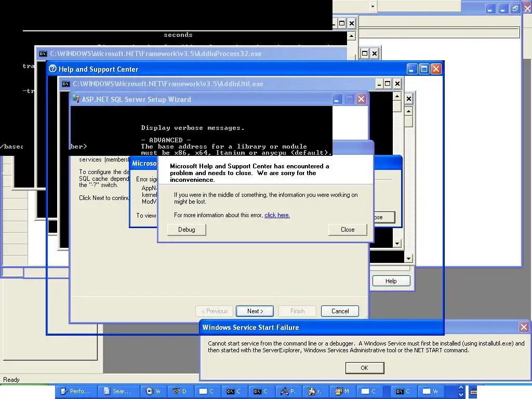Click the 'seconds' console text

point(178,35)
